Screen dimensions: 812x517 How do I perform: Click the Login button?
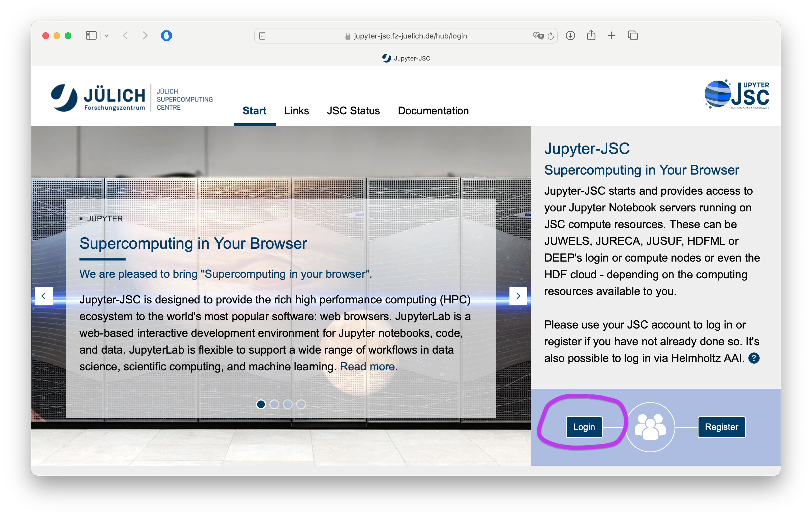point(584,427)
